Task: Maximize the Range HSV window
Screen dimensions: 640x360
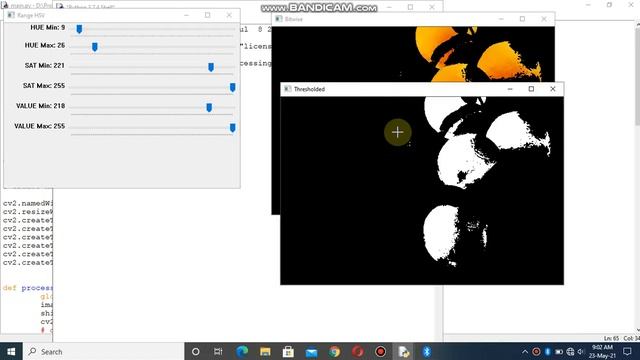Action: tap(207, 15)
